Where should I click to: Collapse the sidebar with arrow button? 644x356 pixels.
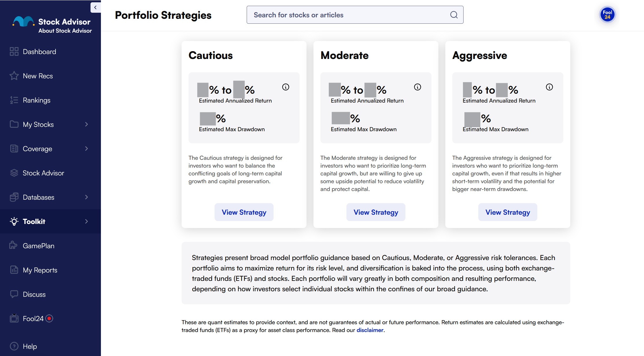pos(95,8)
